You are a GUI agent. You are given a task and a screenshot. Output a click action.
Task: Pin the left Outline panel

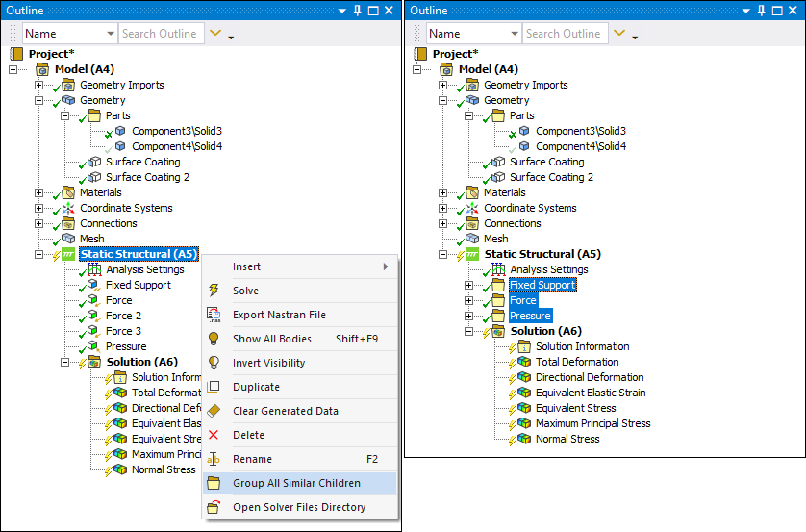click(371, 11)
